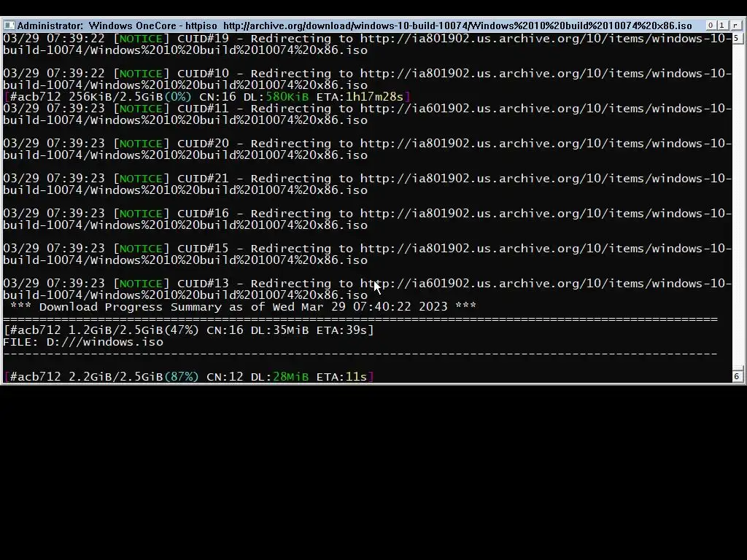Click the ETA:1h17m28s value
747x560 pixels.
coord(360,97)
